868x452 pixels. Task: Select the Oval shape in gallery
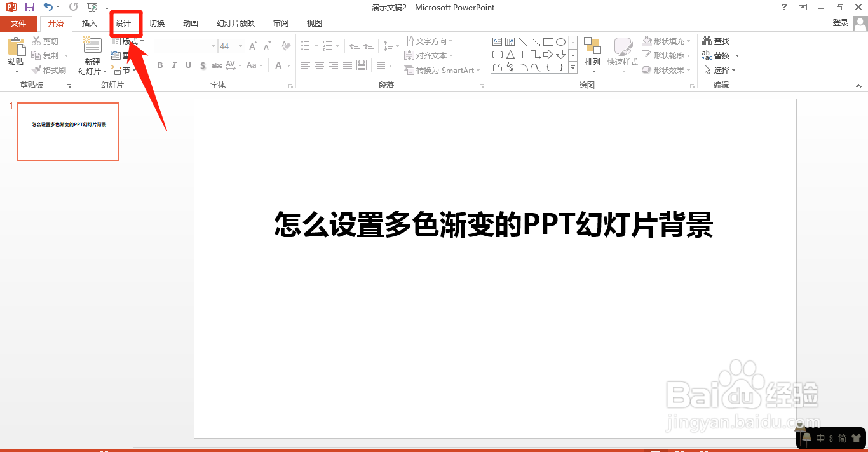[561, 42]
